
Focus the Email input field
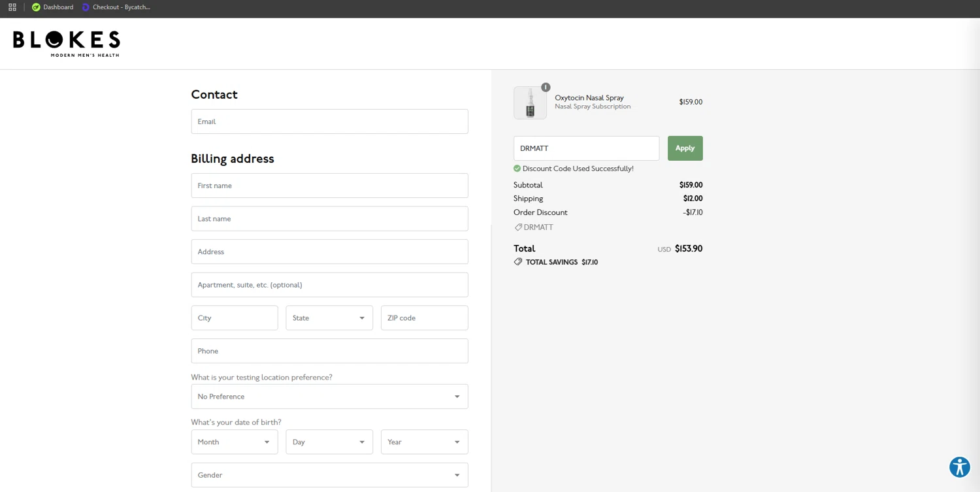coord(329,122)
